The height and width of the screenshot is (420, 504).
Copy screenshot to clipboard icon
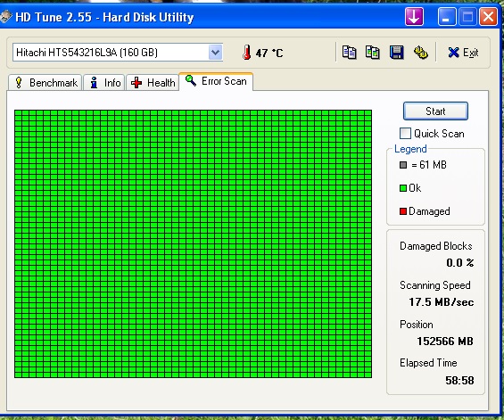point(373,53)
